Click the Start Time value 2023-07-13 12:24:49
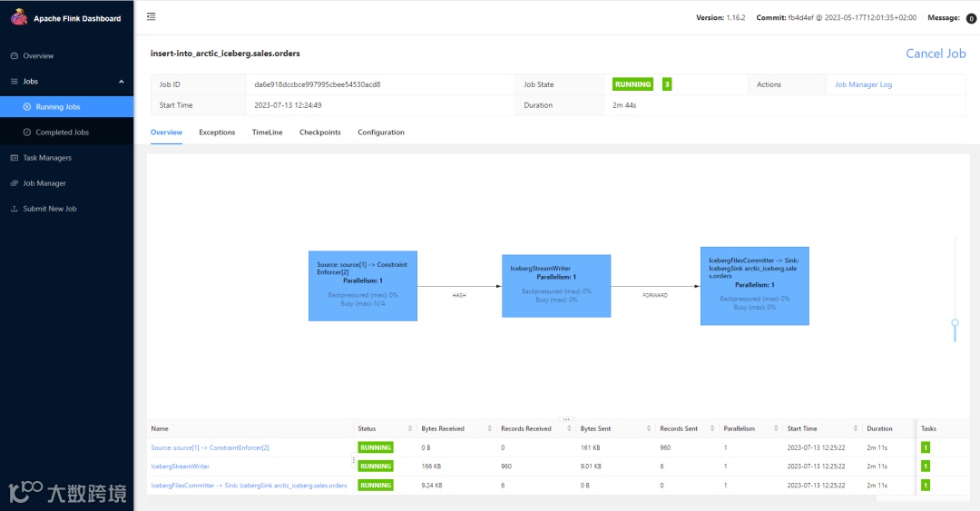The height and width of the screenshot is (511, 980). coord(288,105)
